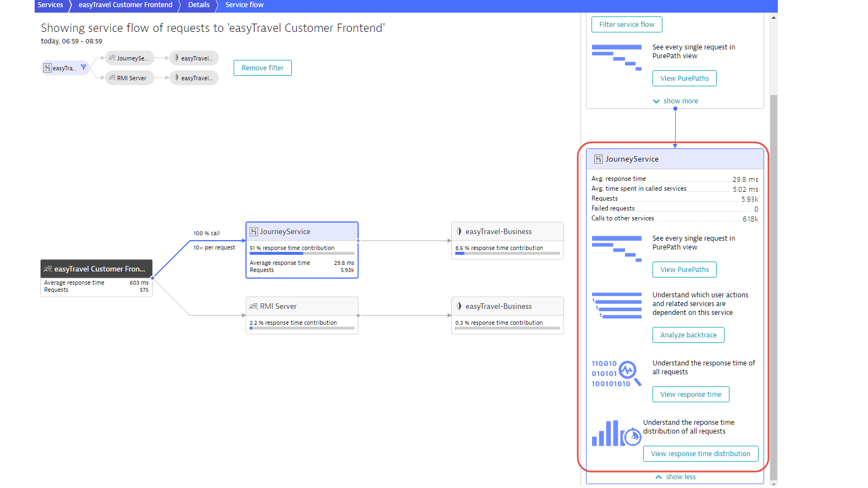Viewport: 868px width, 488px height.
Task: Expand the panel with show more
Action: tap(676, 101)
